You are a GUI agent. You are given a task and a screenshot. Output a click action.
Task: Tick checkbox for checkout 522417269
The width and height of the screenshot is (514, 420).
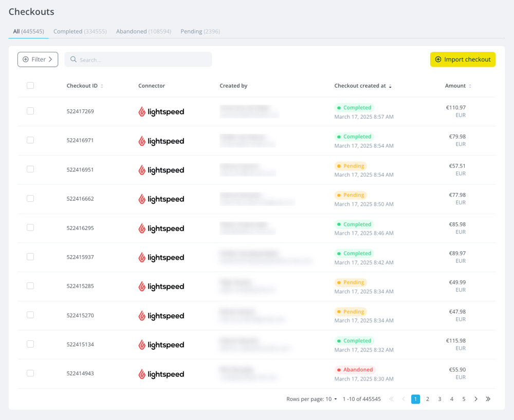(30, 111)
